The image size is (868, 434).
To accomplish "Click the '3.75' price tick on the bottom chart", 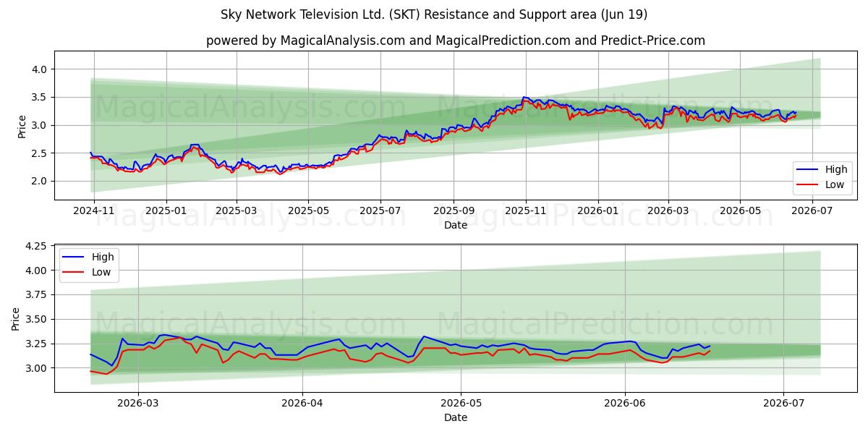I will pos(38,294).
